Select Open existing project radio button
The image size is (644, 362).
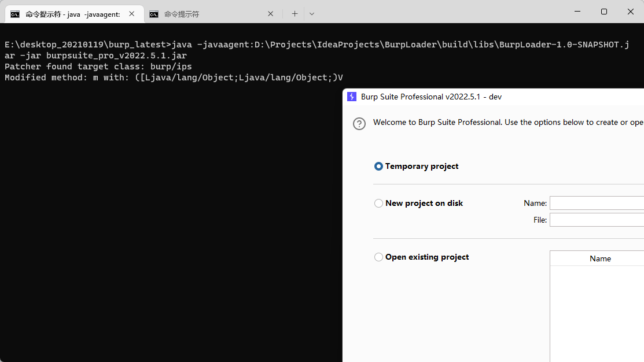(379, 257)
